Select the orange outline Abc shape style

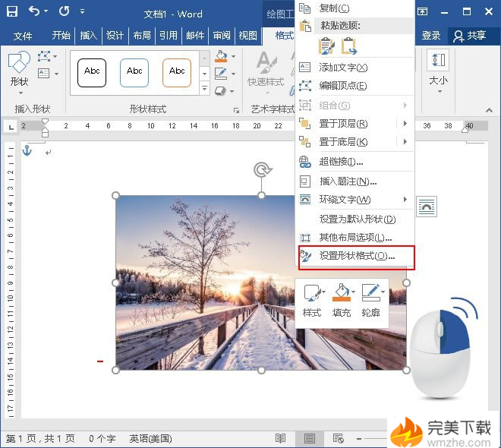[x=177, y=73]
